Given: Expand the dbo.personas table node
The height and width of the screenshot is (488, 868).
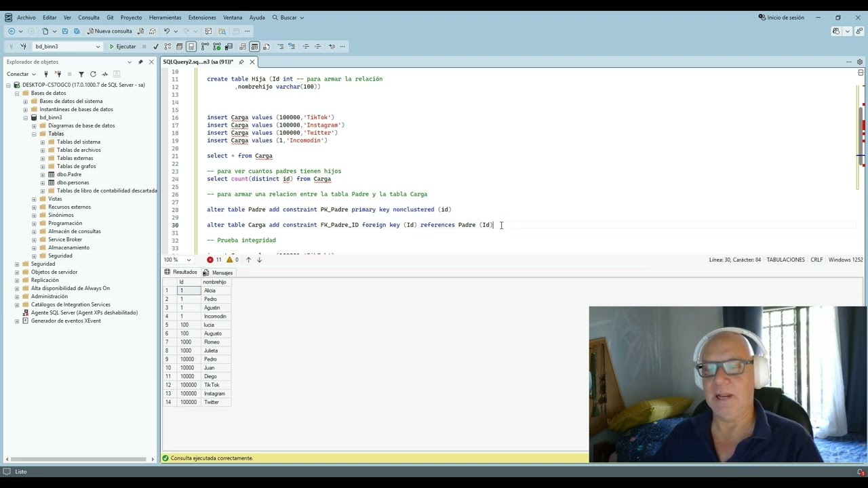Looking at the screenshot, I should coord(43,182).
